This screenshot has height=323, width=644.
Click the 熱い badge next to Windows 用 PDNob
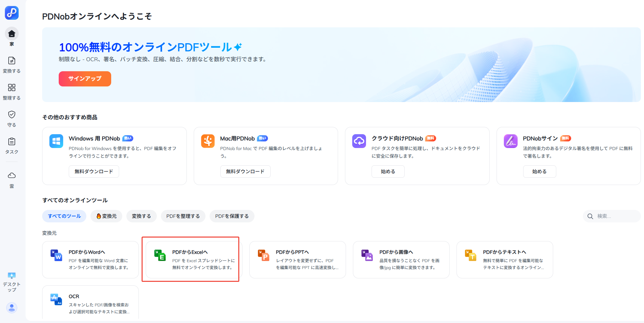[x=128, y=138]
